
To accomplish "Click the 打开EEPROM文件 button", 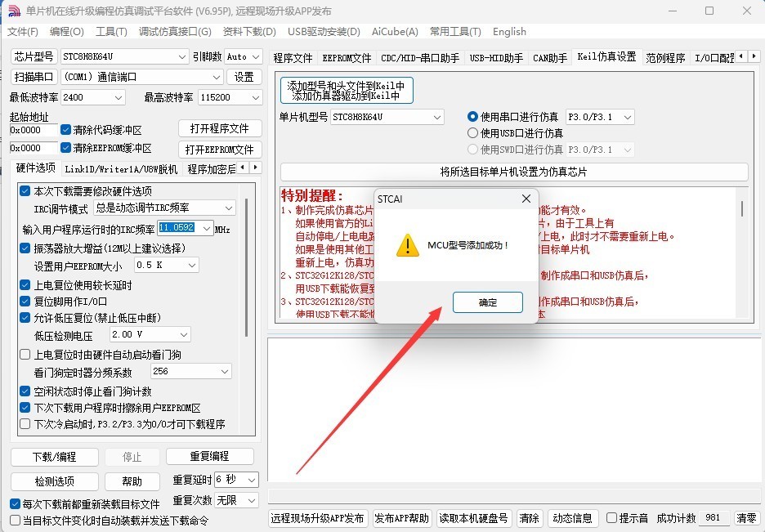I will [x=220, y=150].
